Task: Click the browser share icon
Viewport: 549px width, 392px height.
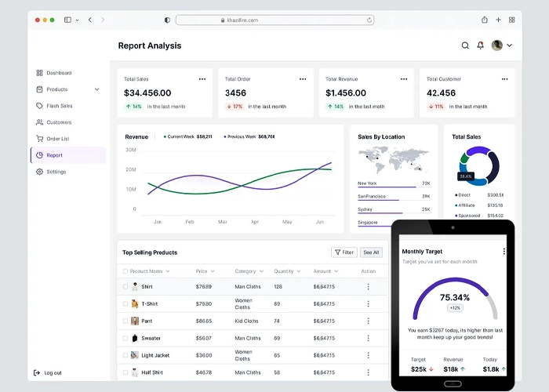Action: click(485, 20)
